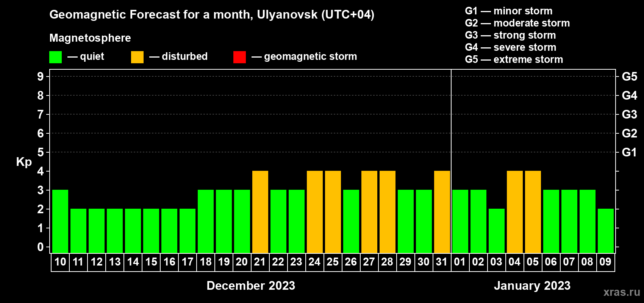Select the orange bar for December 21

click(x=260, y=212)
